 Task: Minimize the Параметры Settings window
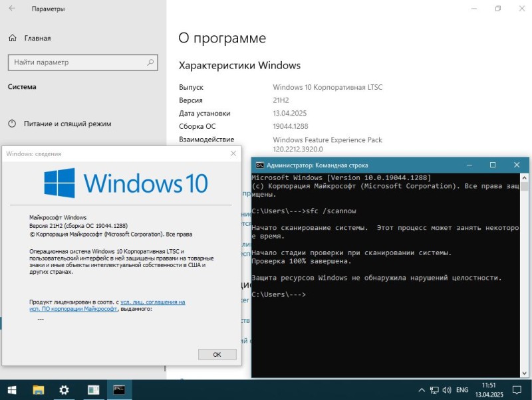[x=474, y=9]
